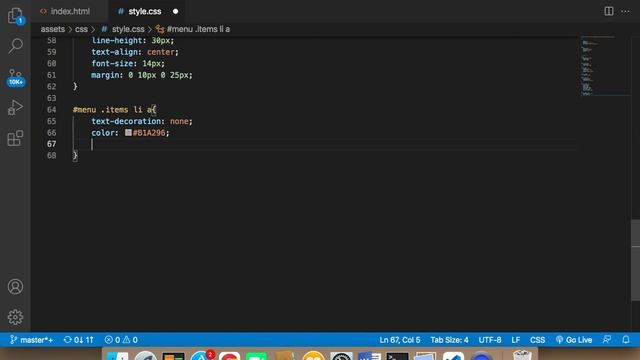This screenshot has height=360, width=640.
Task: Open Terminal from the dock
Action: pyautogui.click(x=397, y=356)
